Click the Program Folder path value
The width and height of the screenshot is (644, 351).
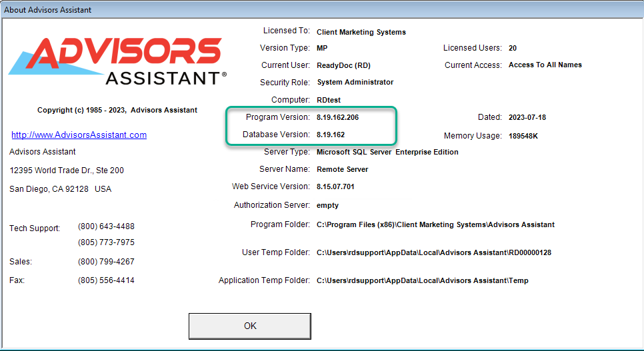click(x=435, y=224)
